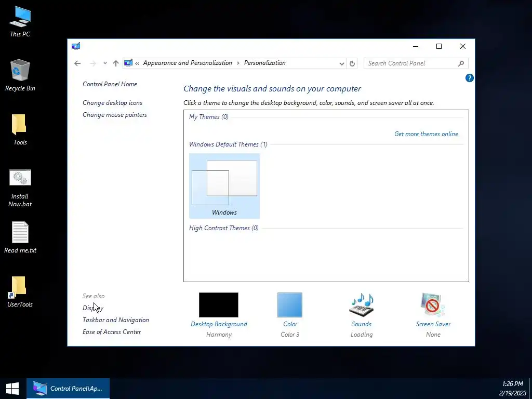This screenshot has height=399, width=532.
Task: Go up one level with Up arrow
Action: click(x=116, y=63)
